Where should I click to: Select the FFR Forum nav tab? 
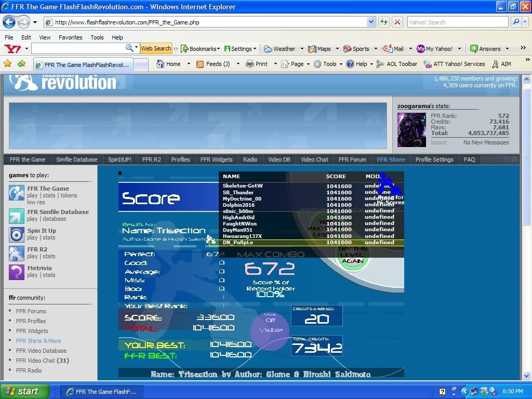click(352, 159)
